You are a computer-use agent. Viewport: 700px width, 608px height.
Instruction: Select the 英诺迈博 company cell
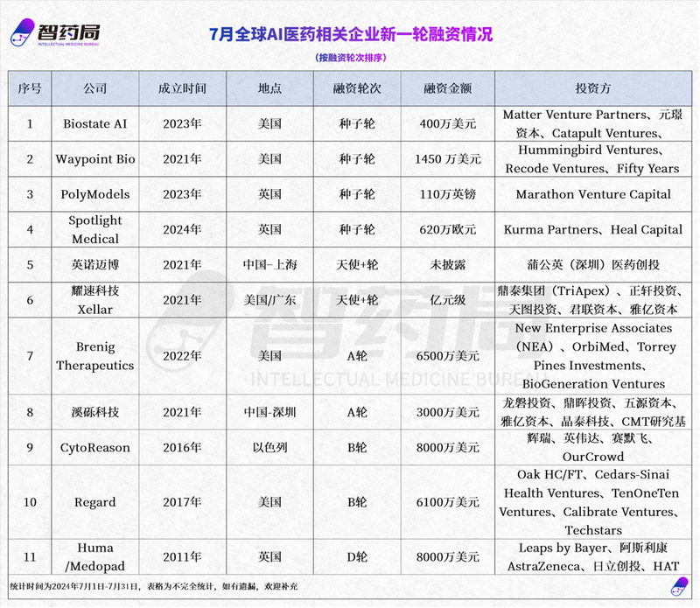tap(95, 265)
